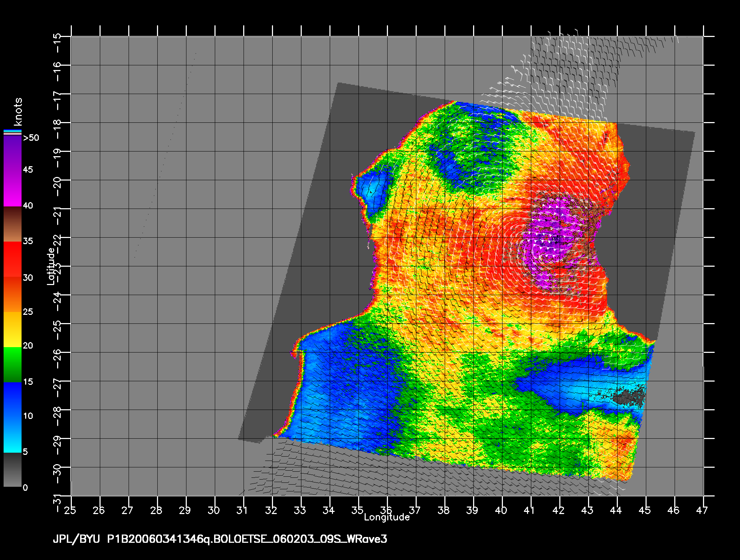
Task: Click the '35' knots colorbar label
Action: tap(28, 241)
